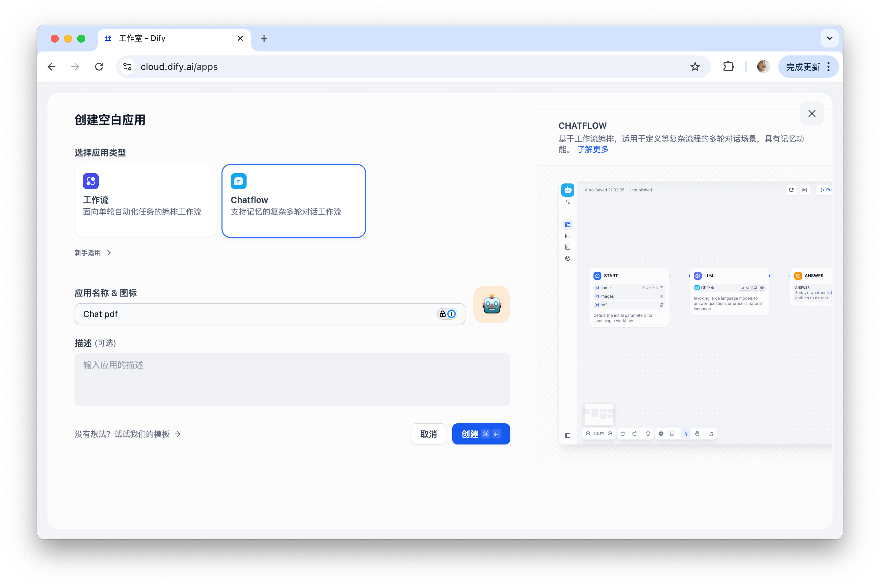Close the create app dialog
Image resolution: width=880 pixels, height=588 pixels.
pyautogui.click(x=812, y=114)
